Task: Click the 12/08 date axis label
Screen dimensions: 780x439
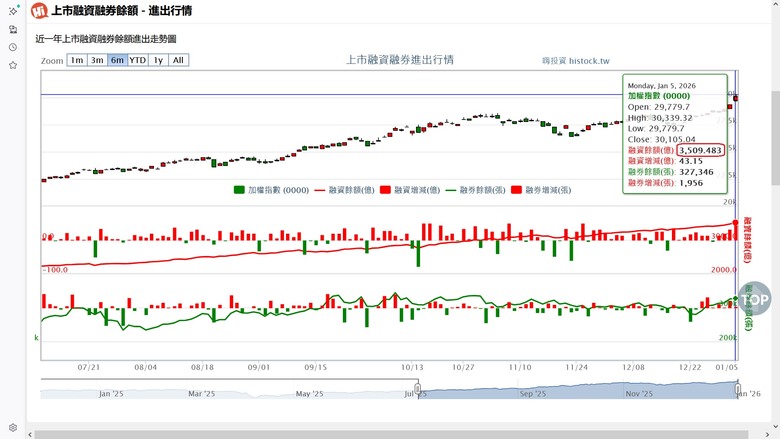Action: [x=633, y=367]
